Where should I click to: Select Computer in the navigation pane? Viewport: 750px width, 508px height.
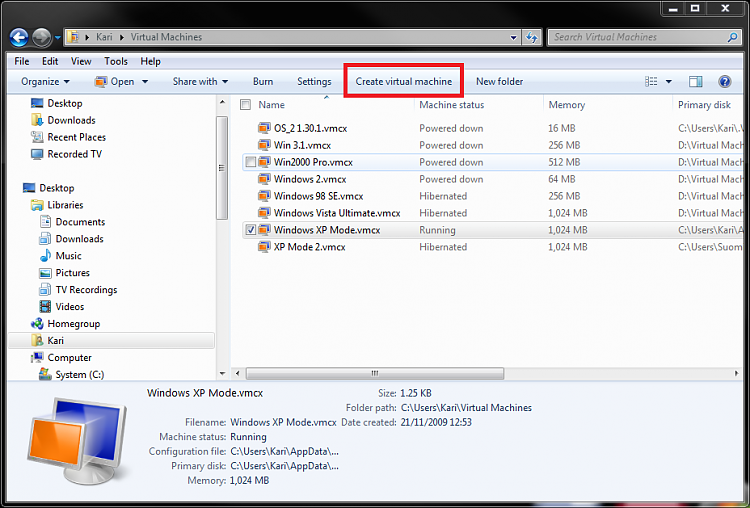69,358
